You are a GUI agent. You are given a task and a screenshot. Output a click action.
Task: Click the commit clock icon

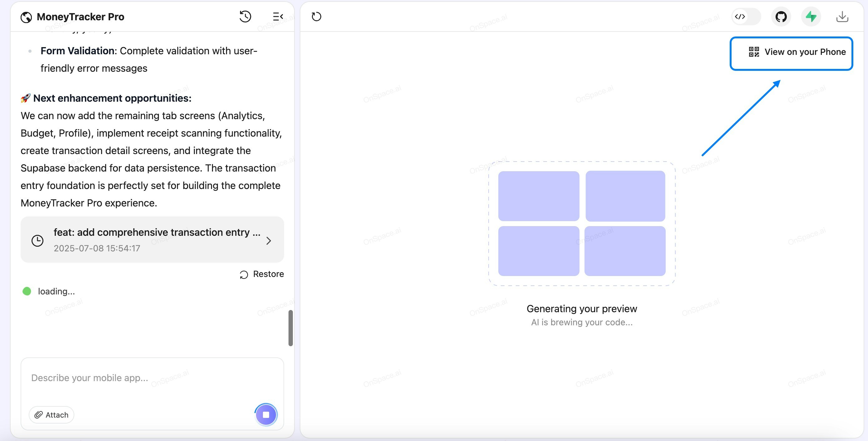point(37,241)
